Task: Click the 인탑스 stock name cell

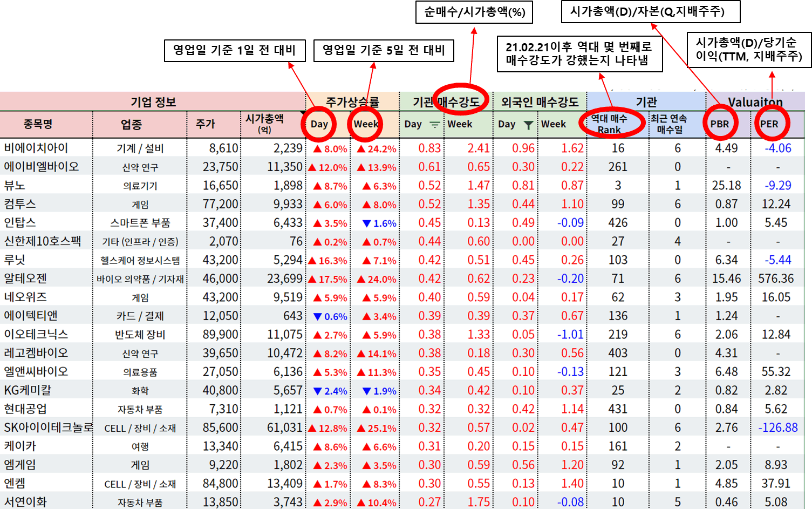Action: pos(20,222)
